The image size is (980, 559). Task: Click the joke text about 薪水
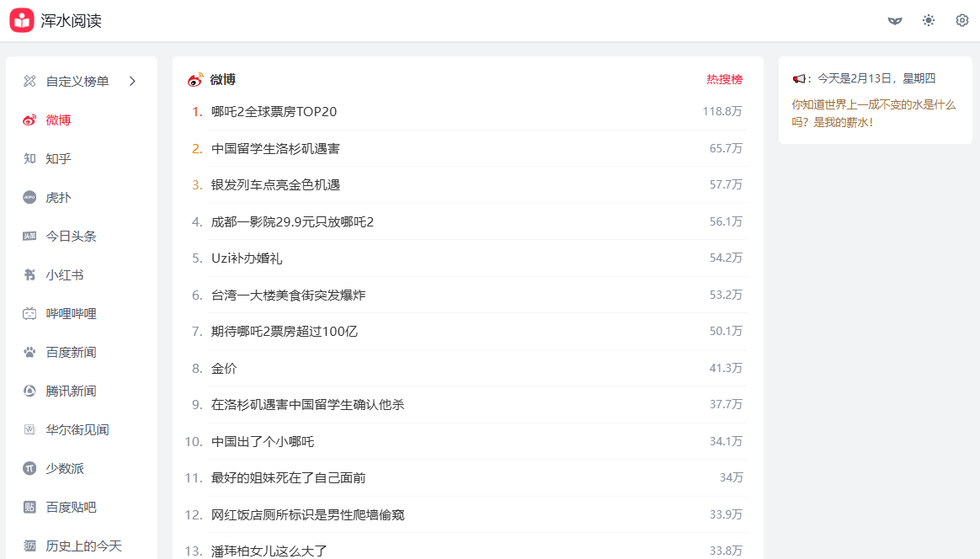(874, 113)
